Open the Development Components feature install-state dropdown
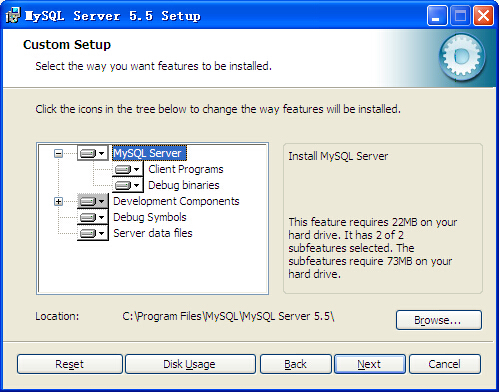This screenshot has height=392, width=499. (x=93, y=201)
